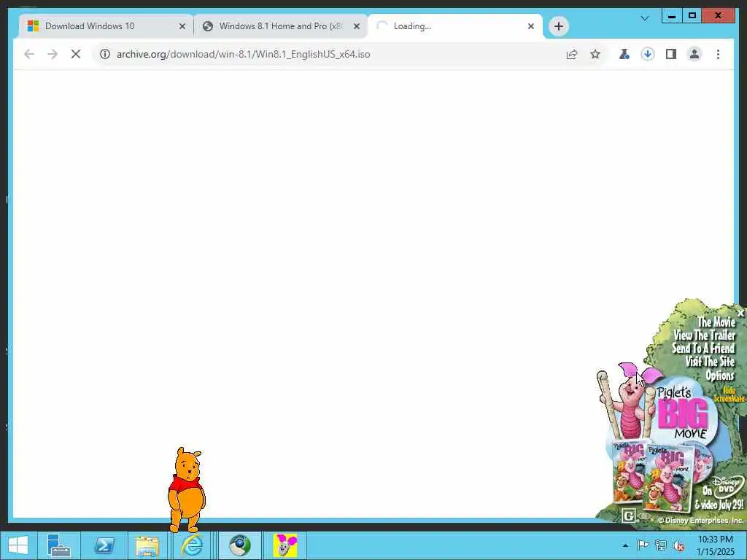Image resolution: width=747 pixels, height=560 pixels.
Task: Open a new browser tab
Action: pyautogui.click(x=558, y=26)
